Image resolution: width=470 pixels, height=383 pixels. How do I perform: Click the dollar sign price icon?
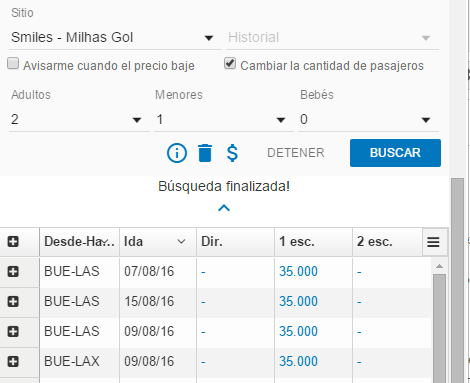232,153
